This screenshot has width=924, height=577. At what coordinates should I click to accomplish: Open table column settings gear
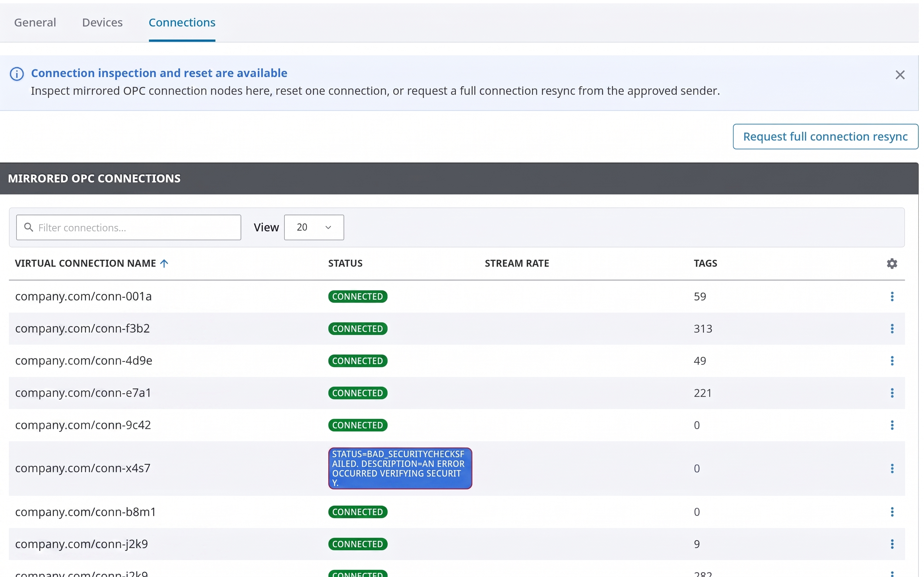pos(891,263)
